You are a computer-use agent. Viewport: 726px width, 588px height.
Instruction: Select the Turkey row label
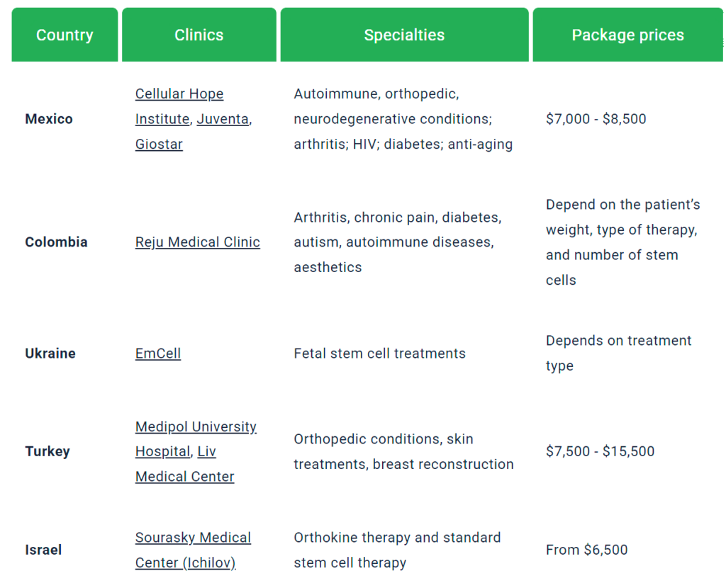(x=48, y=451)
